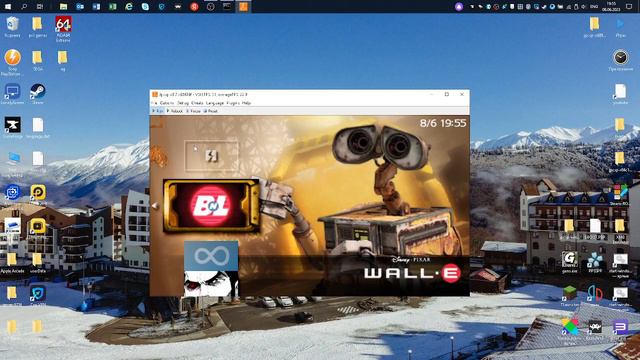Open the Plugins menu
The image size is (640, 360).
[x=233, y=103]
